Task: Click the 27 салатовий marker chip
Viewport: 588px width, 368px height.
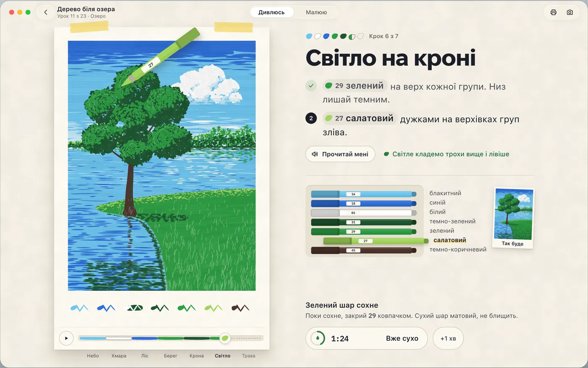Action: click(x=360, y=118)
